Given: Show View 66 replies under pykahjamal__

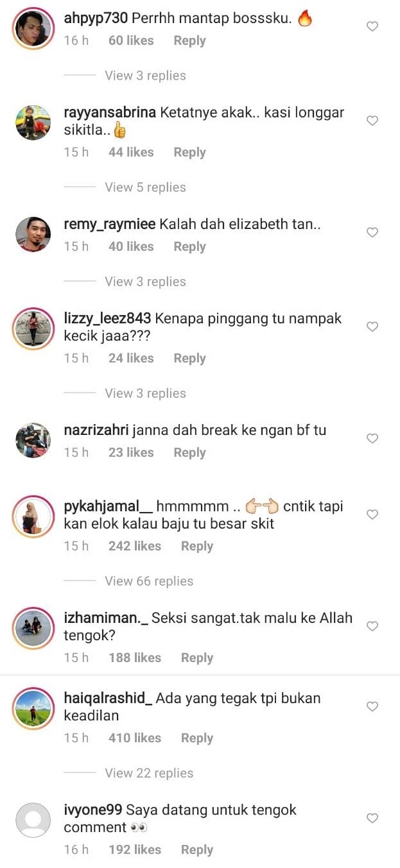Looking at the screenshot, I should coord(149,581).
